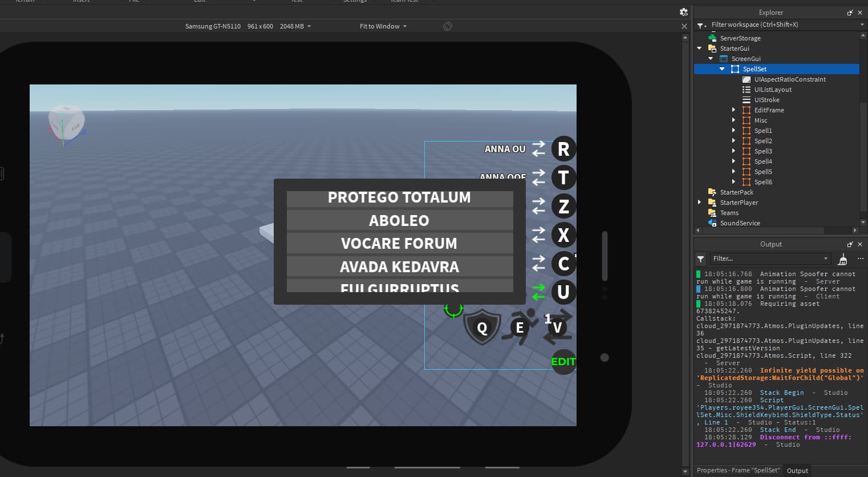Image resolution: width=868 pixels, height=477 pixels.
Task: Click the Explorer horizontal scrollbar right arrow
Action: (x=855, y=231)
